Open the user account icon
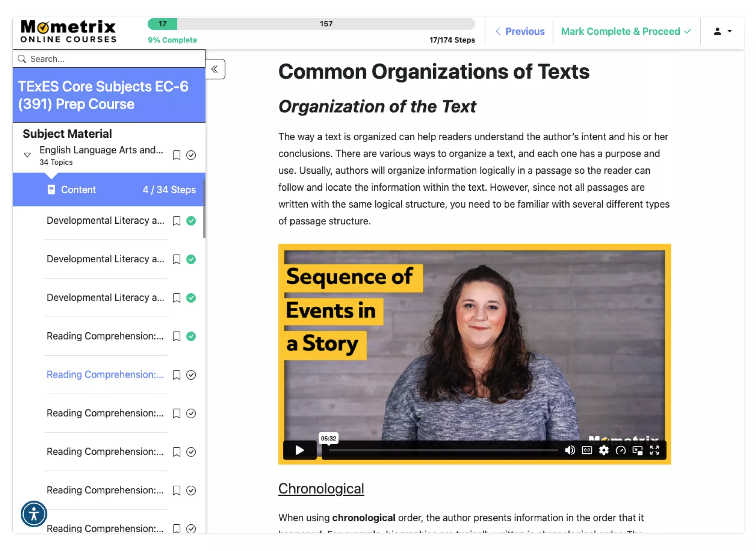756x551 pixels. [x=717, y=31]
